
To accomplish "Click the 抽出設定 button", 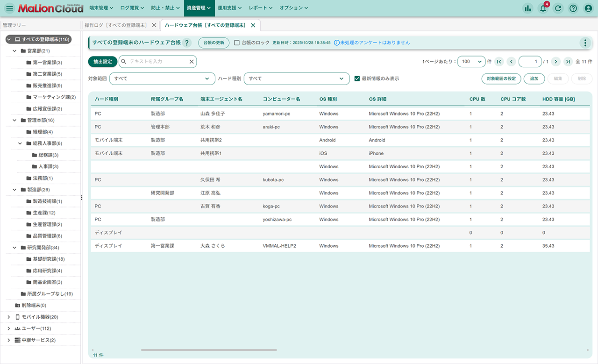I will click(102, 62).
